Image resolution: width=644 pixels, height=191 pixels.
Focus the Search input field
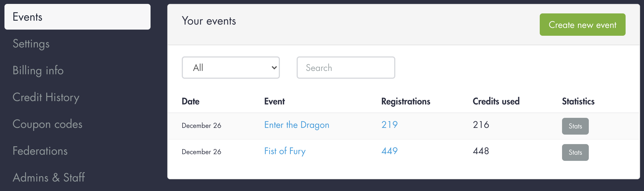[346, 68]
